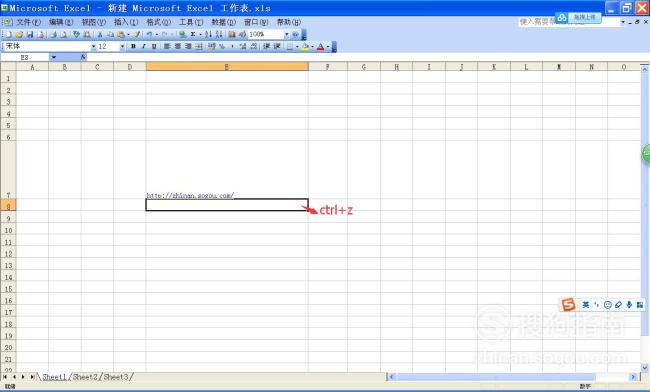Click the Save floppy disk icon

pyautogui.click(x=30, y=34)
